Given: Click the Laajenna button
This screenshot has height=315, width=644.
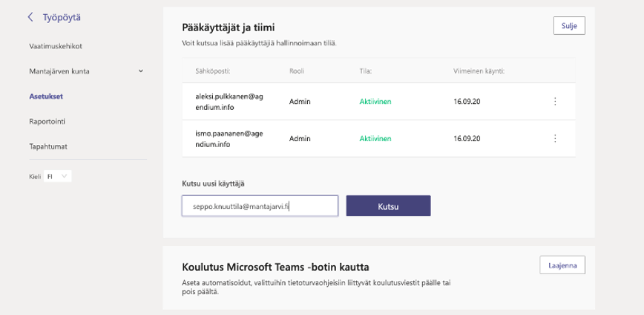Looking at the screenshot, I should pos(562,265).
